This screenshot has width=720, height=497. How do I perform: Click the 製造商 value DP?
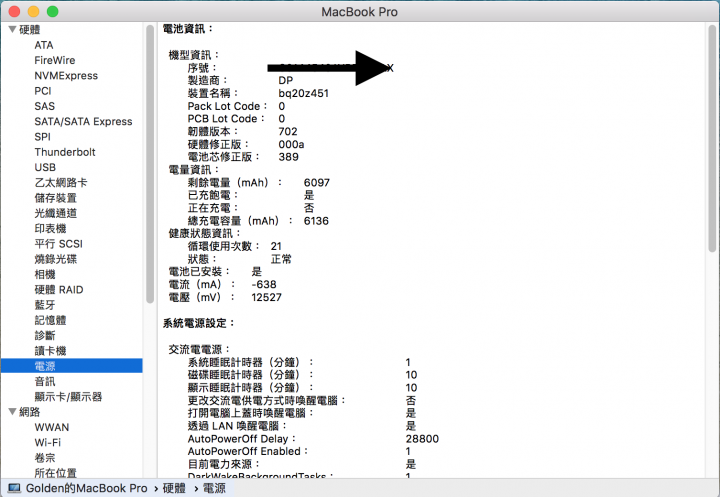[x=286, y=80]
